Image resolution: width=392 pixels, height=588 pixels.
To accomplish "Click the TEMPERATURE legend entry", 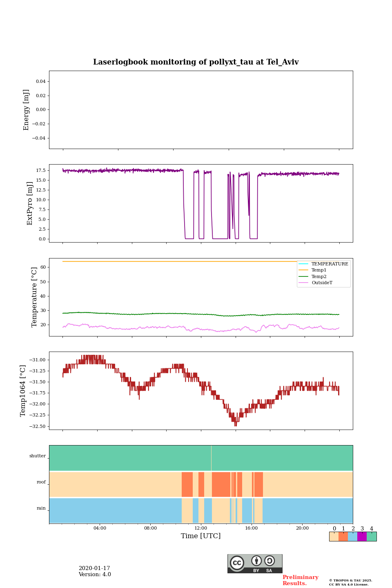I will coord(323,264).
